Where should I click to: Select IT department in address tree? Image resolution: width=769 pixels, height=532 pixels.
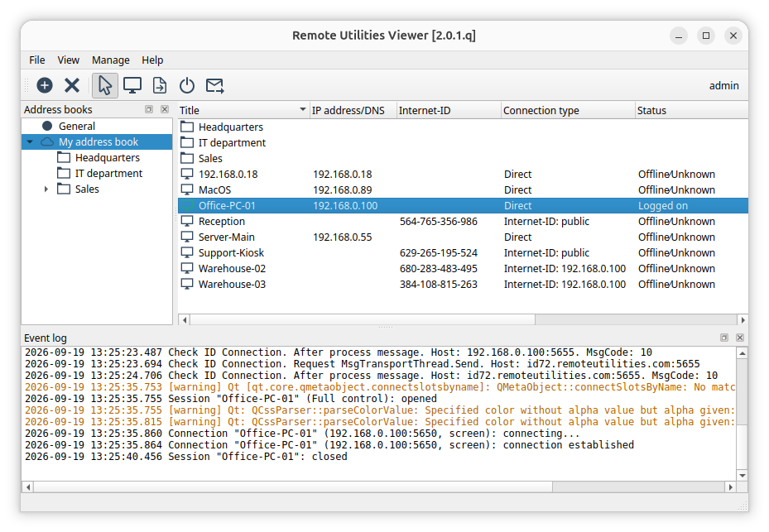[108, 173]
